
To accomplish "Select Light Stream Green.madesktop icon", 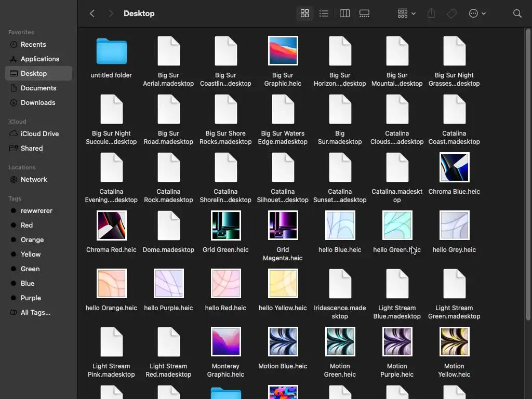I will tap(454, 284).
